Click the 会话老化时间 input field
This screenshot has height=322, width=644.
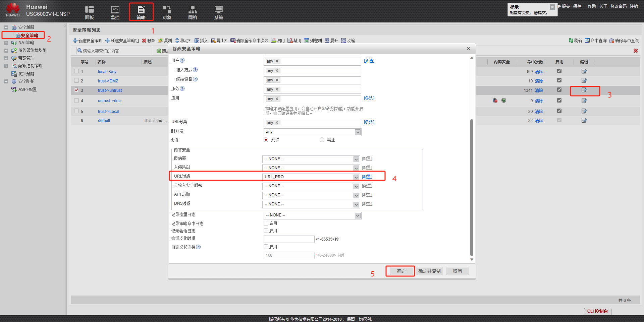click(x=289, y=239)
